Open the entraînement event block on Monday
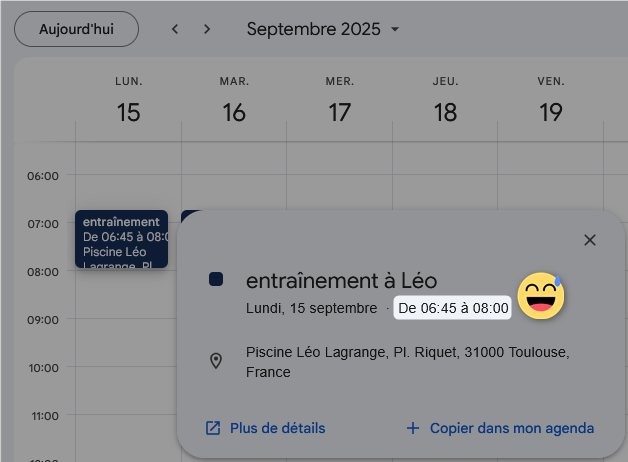 pos(121,239)
